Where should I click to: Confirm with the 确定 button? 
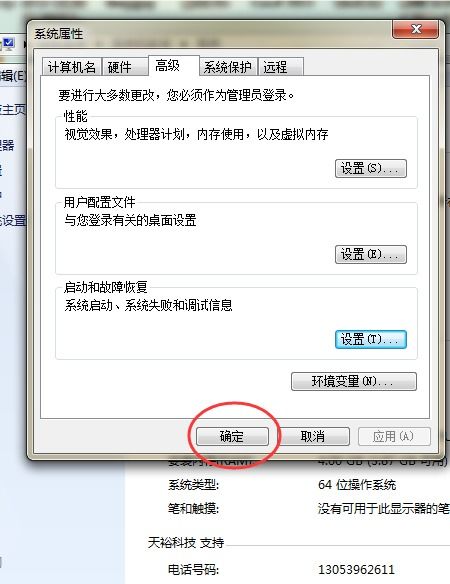pos(232,436)
